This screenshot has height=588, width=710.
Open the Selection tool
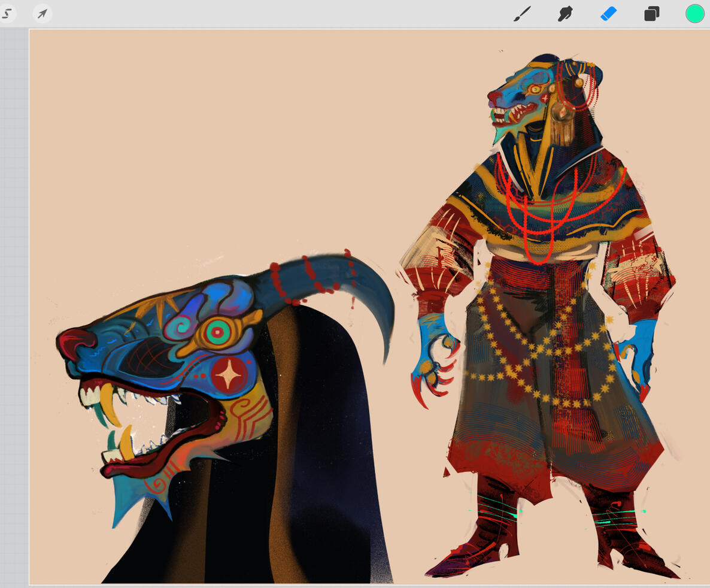coord(7,13)
